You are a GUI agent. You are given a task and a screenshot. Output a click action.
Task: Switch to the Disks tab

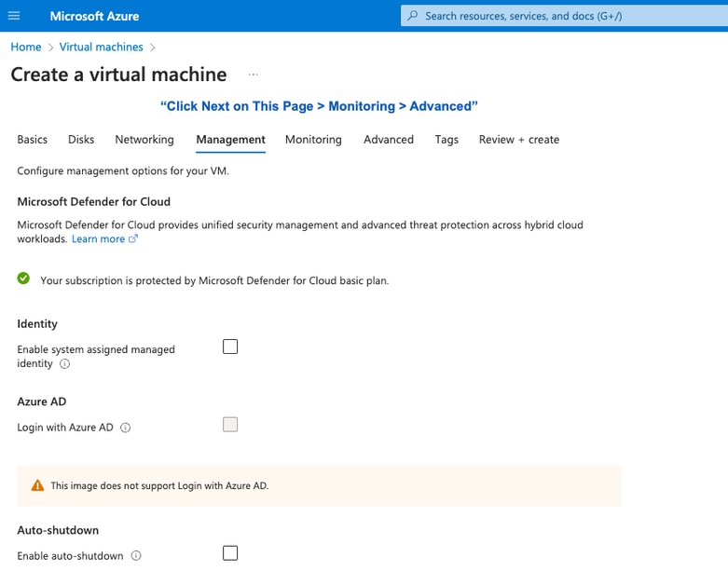coord(81,140)
